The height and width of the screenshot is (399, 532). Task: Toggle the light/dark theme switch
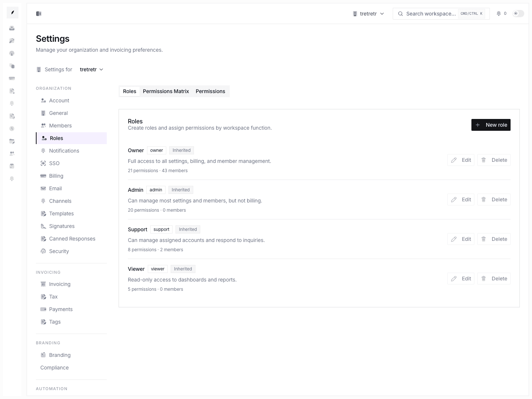(x=518, y=14)
